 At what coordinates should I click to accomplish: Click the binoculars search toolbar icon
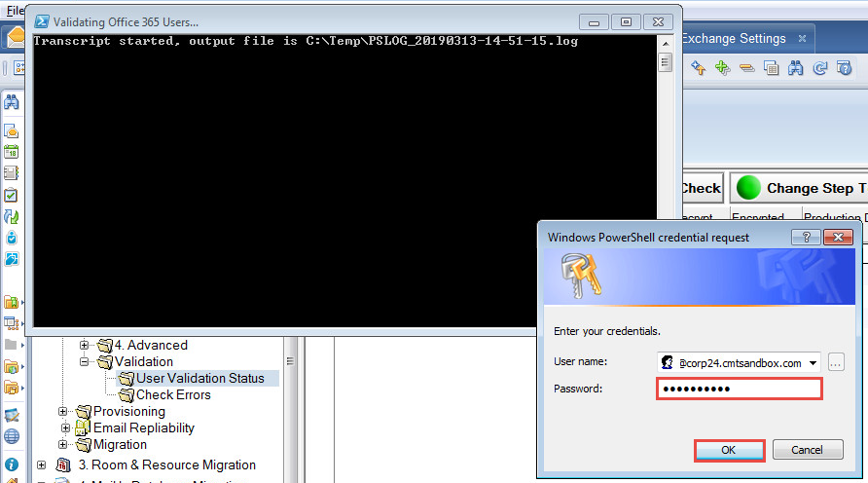pos(795,67)
